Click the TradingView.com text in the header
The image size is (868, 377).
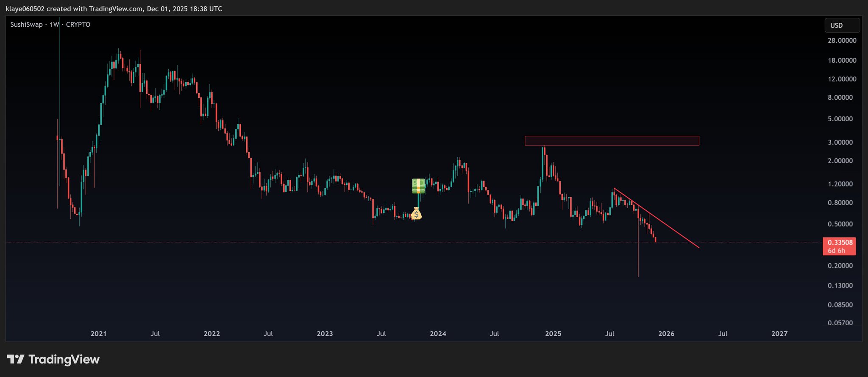(116, 9)
